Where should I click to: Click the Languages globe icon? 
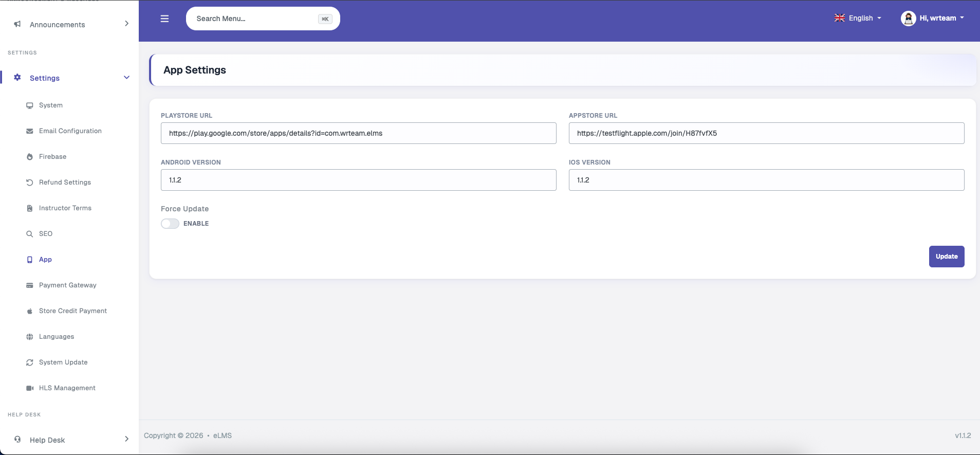coord(30,337)
